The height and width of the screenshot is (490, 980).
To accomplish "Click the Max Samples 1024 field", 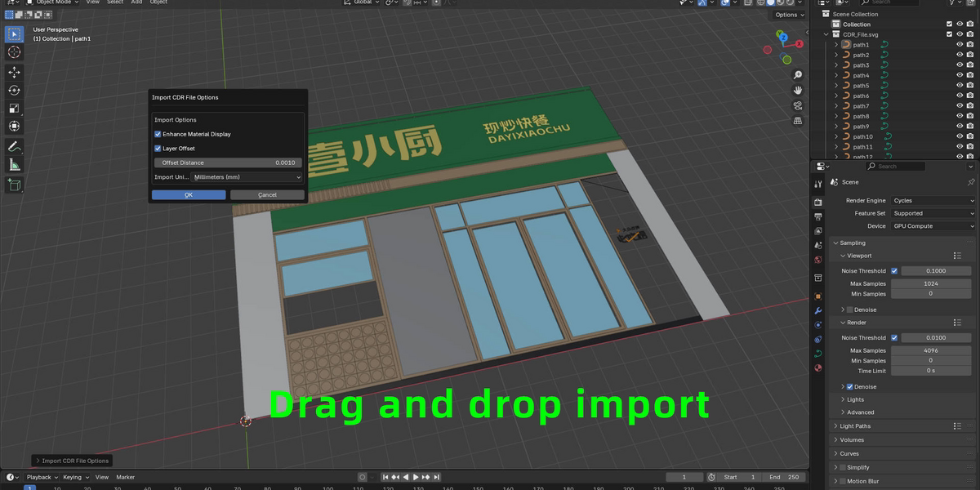I will pyautogui.click(x=930, y=283).
